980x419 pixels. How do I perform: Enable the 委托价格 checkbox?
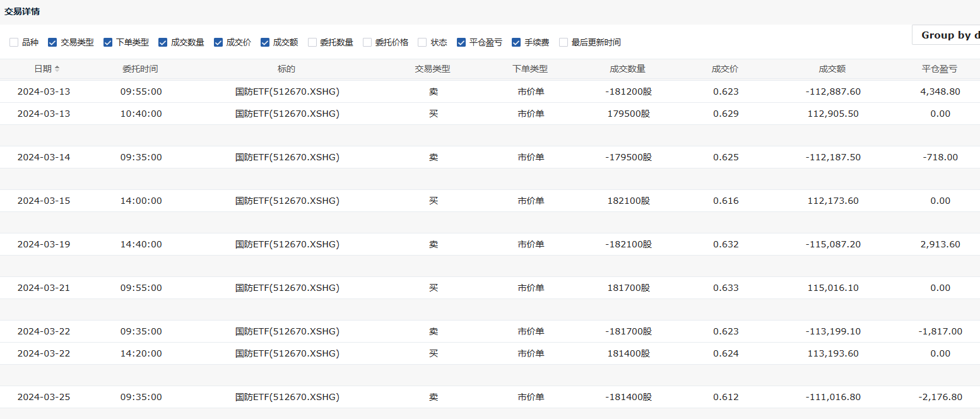coord(367,42)
